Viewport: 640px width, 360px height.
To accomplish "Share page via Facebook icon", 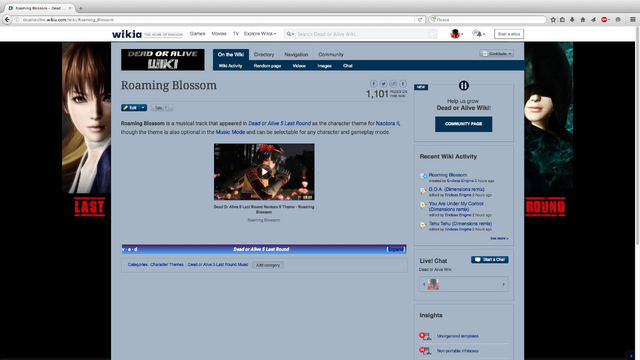I will pos(373,84).
